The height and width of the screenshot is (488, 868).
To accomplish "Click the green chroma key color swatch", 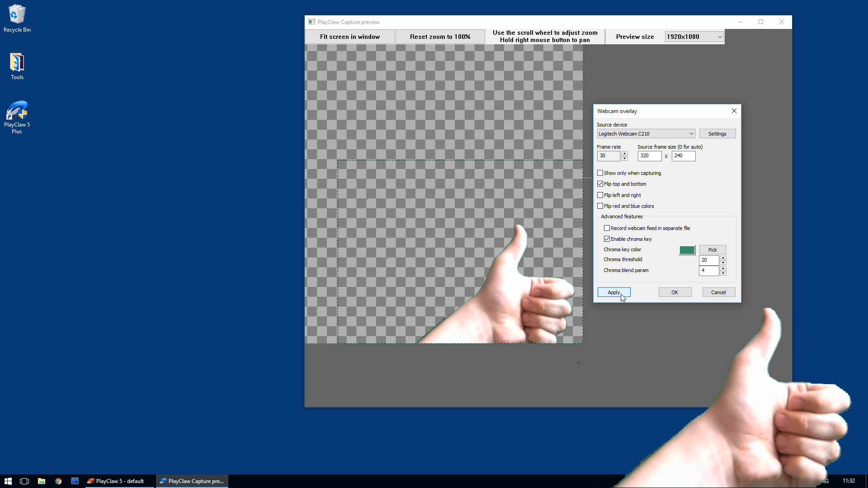I will coord(687,250).
